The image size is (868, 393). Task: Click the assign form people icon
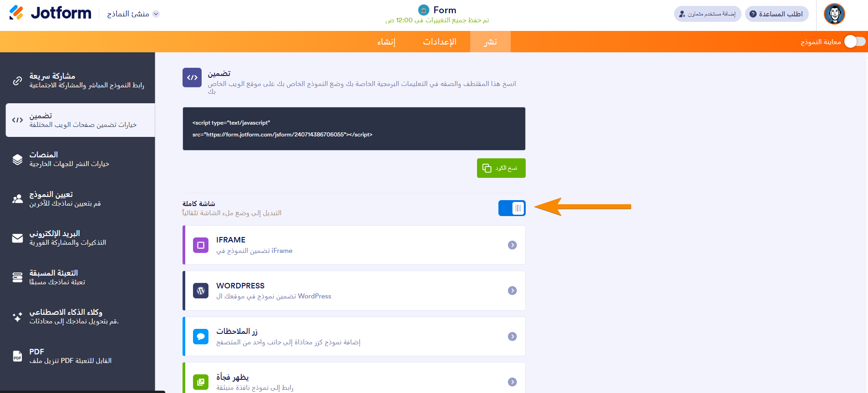point(17,199)
